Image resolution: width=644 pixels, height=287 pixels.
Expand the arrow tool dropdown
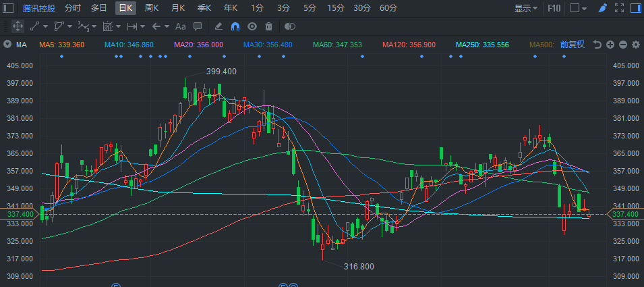167,26
